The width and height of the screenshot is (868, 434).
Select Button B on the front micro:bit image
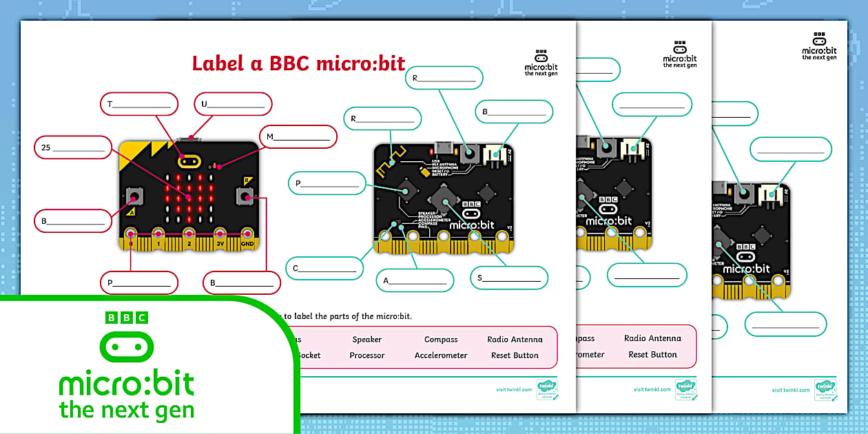tap(247, 196)
